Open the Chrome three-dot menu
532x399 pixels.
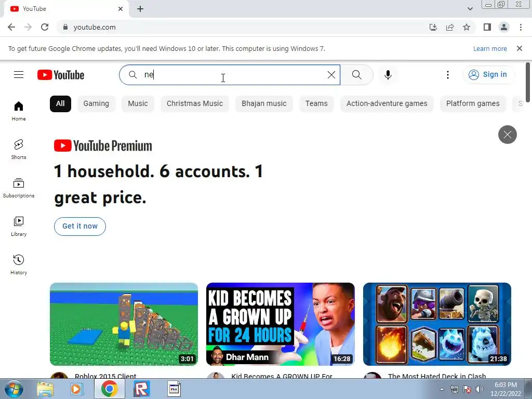click(521, 27)
